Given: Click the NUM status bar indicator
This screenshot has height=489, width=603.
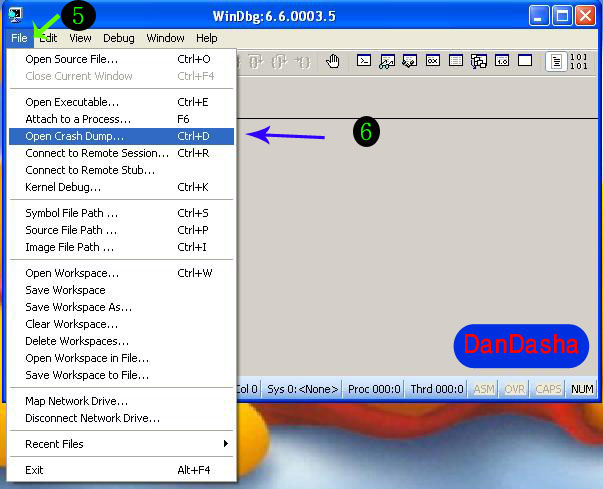Looking at the screenshot, I should click(x=582, y=389).
